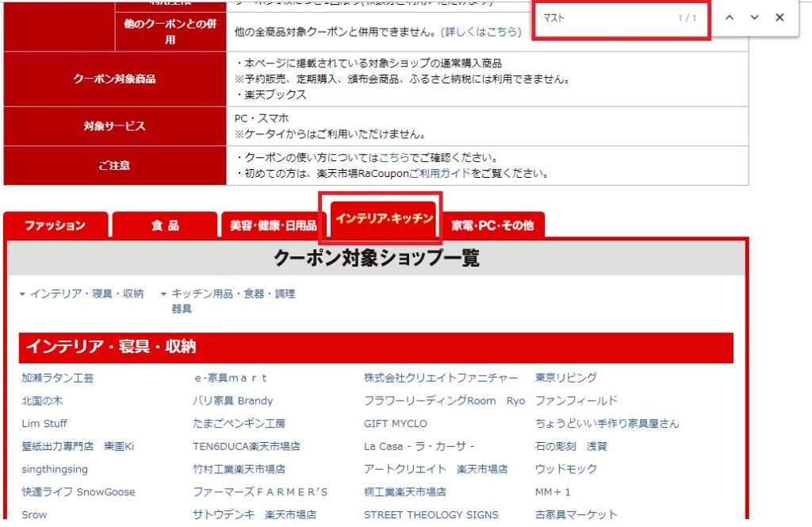Open shop TEN6DUCA楽天市場店

(247, 446)
